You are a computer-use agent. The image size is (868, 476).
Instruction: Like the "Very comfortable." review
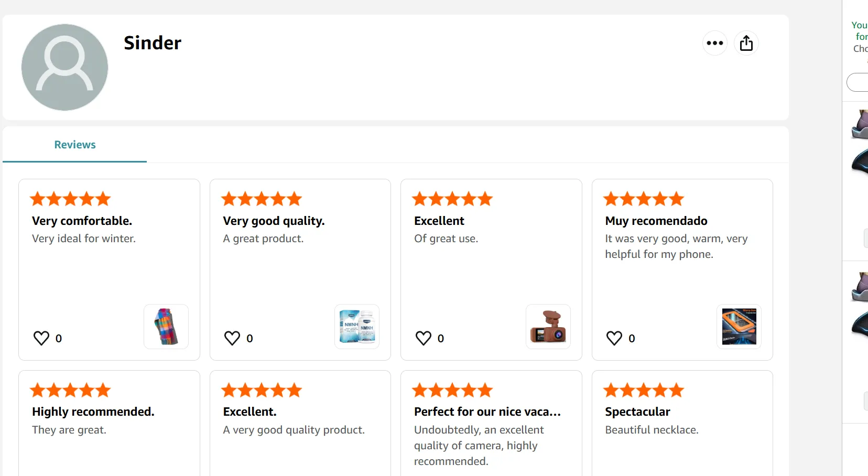41,338
